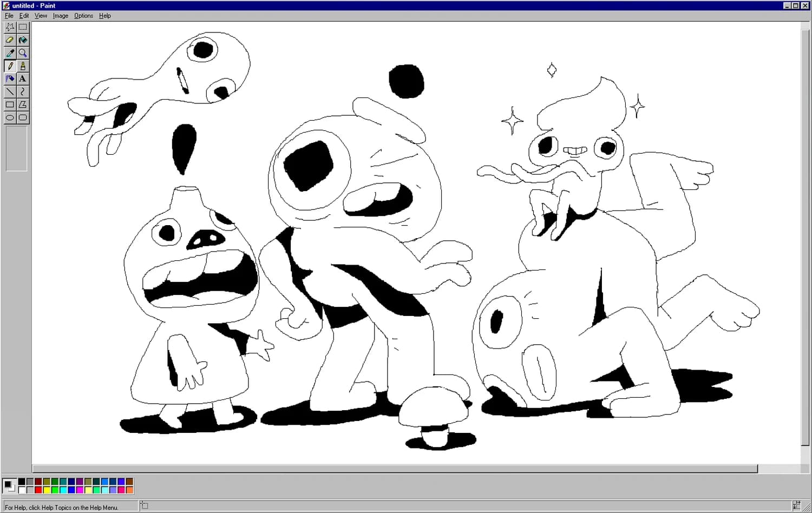
Task: Select the Rounded Rectangle tool
Action: 23,117
